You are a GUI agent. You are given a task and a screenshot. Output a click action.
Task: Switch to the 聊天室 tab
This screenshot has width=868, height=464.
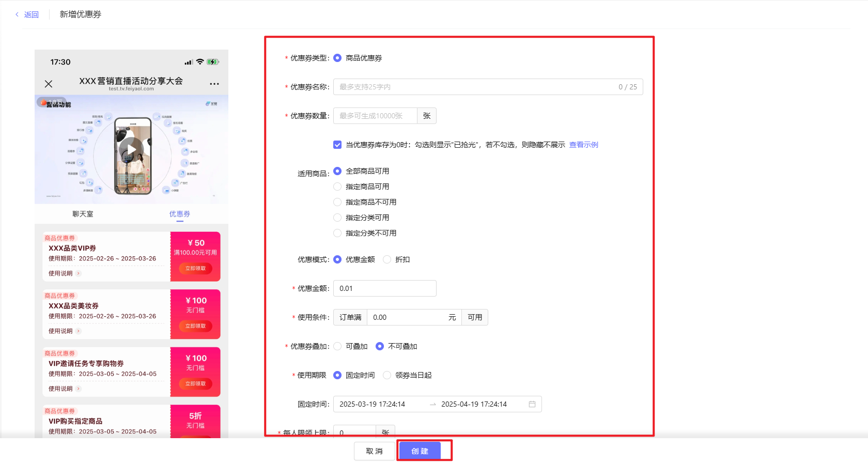click(83, 214)
